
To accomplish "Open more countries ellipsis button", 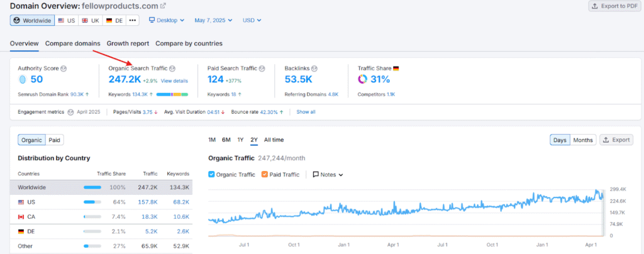I will click(132, 21).
